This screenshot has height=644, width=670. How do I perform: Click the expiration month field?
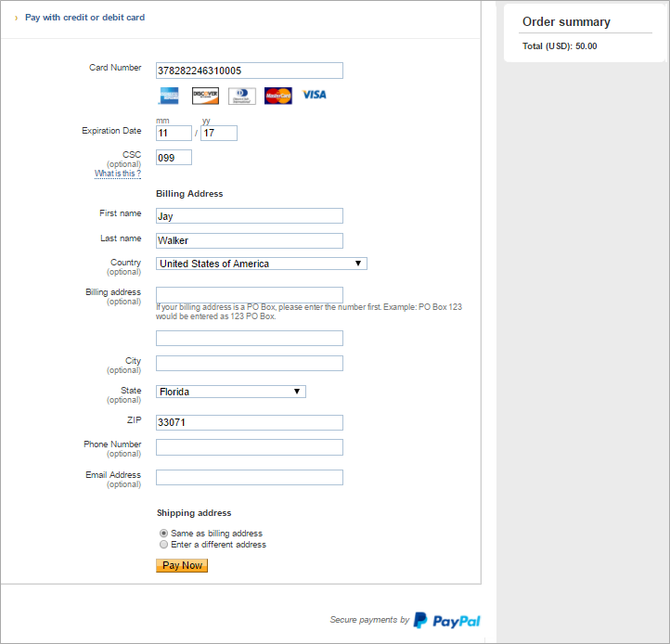pyautogui.click(x=174, y=133)
